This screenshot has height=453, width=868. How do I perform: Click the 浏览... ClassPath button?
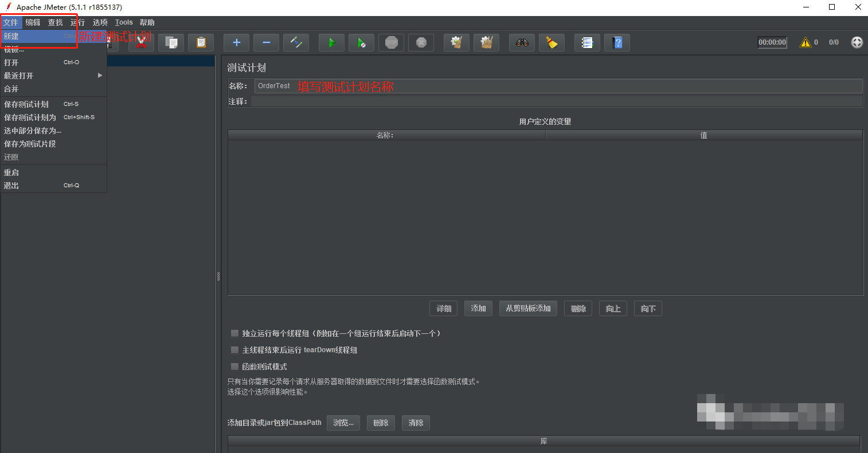pos(343,423)
